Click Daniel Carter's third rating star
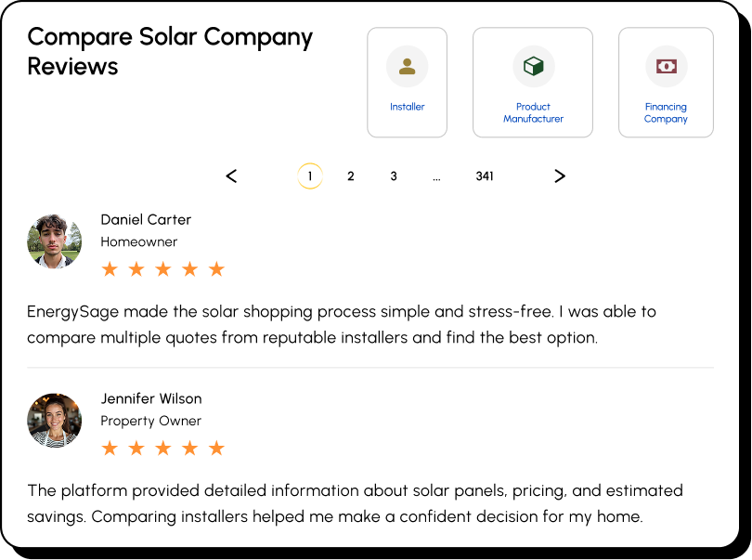The width and height of the screenshot is (752, 560). (x=163, y=268)
